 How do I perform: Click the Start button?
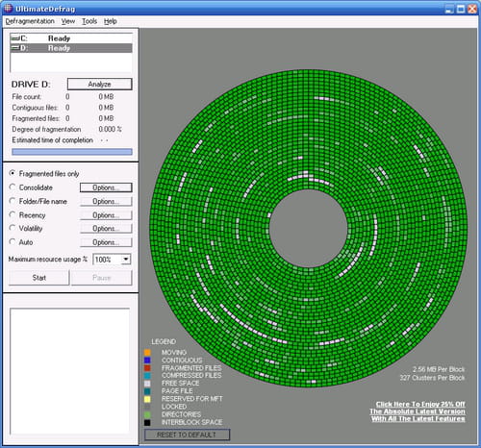click(x=38, y=278)
